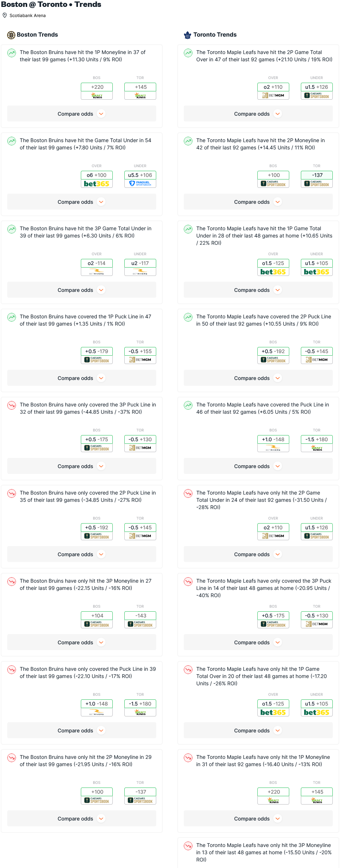Click FanDuel logo under u5.5 +106 odds
Viewport: 340px width, 868px height.
click(140, 183)
